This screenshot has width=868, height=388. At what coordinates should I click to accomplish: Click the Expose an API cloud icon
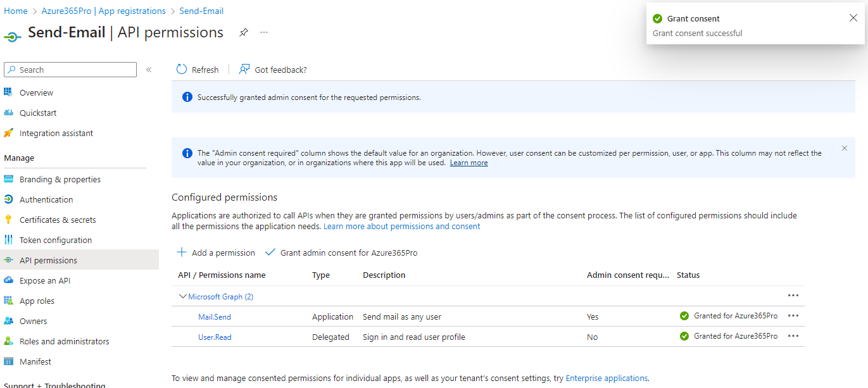[8, 280]
